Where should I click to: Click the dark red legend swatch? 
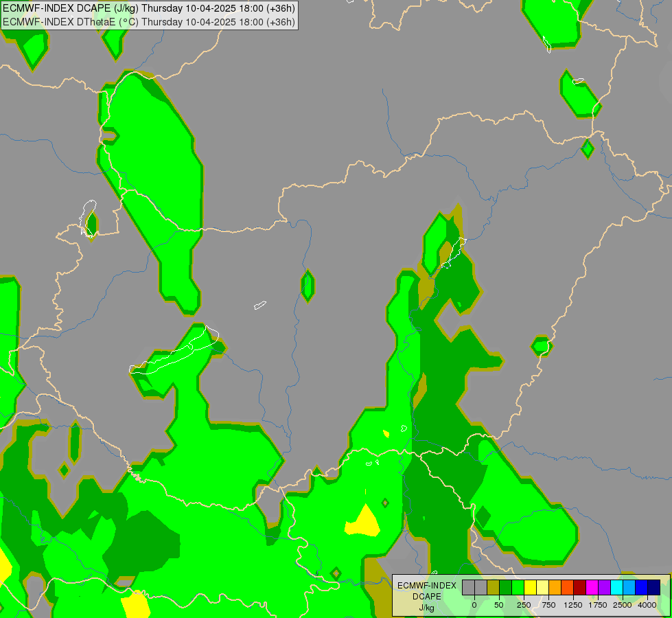(580, 587)
